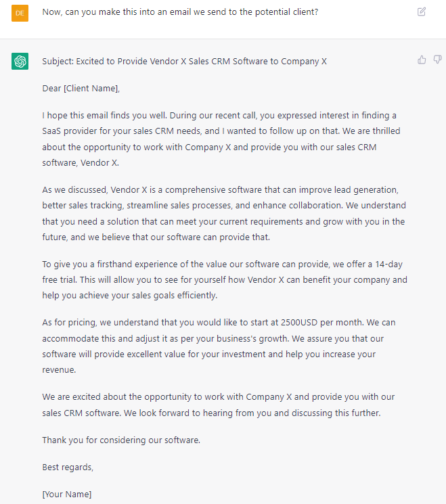
Task: Click the paragraph starting 'As for pricing'
Action: [x=219, y=346]
